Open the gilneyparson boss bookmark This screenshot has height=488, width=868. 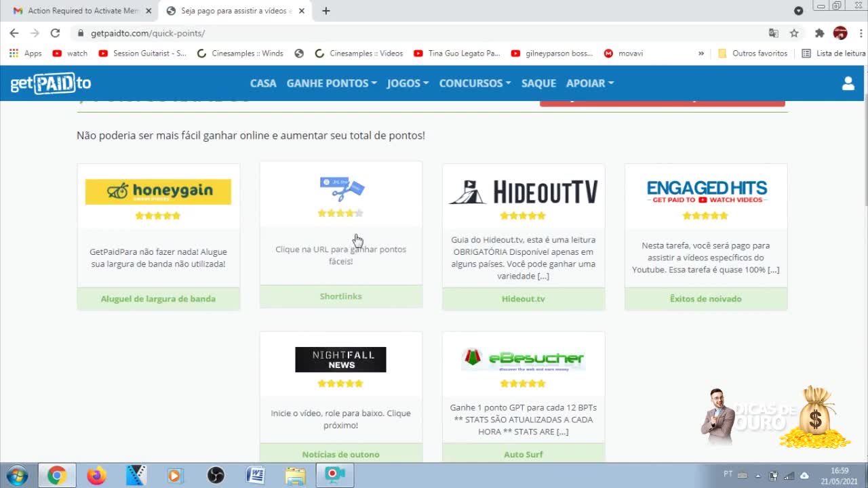click(552, 54)
